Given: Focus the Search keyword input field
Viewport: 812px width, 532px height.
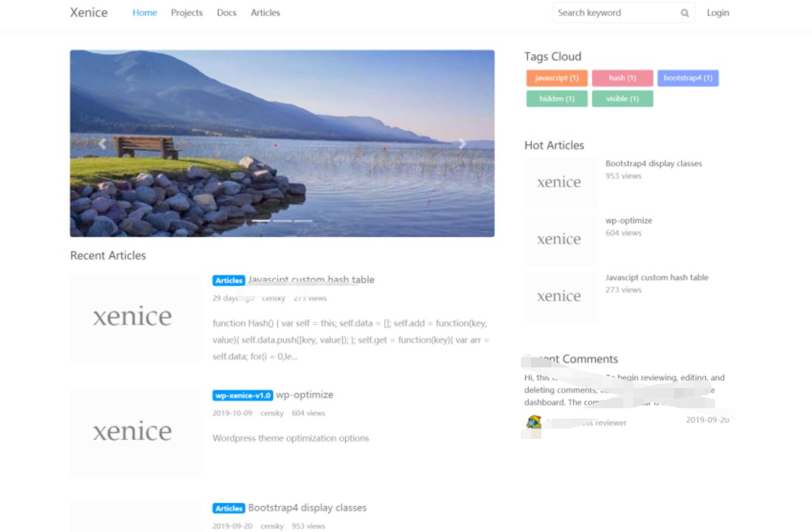Looking at the screenshot, I should tap(613, 13).
